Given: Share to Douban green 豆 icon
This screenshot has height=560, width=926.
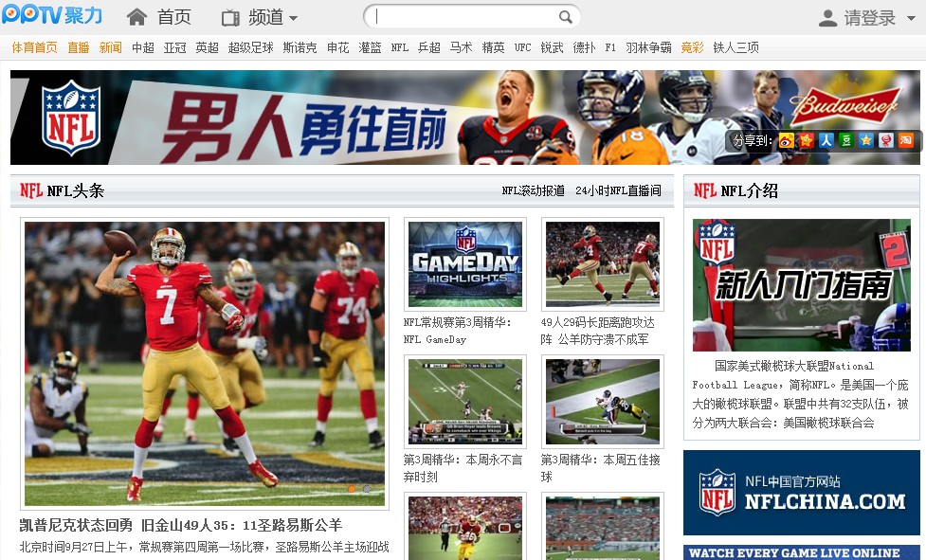Looking at the screenshot, I should click(846, 140).
